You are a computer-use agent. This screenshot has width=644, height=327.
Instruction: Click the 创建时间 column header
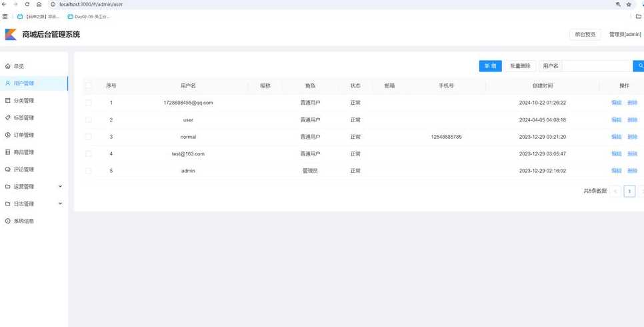(543, 85)
